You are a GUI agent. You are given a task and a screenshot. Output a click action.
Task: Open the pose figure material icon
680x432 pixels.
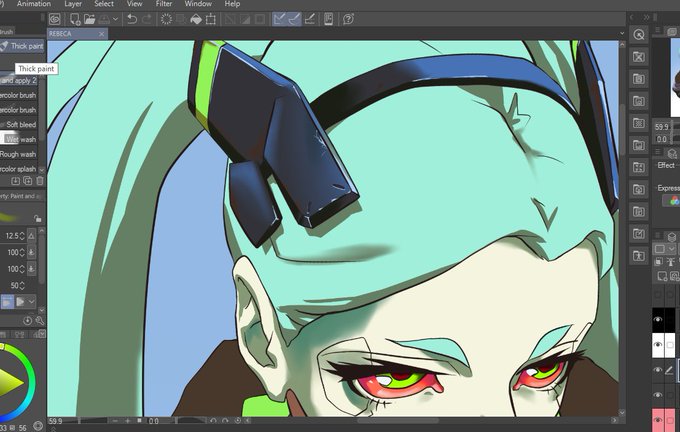638,255
